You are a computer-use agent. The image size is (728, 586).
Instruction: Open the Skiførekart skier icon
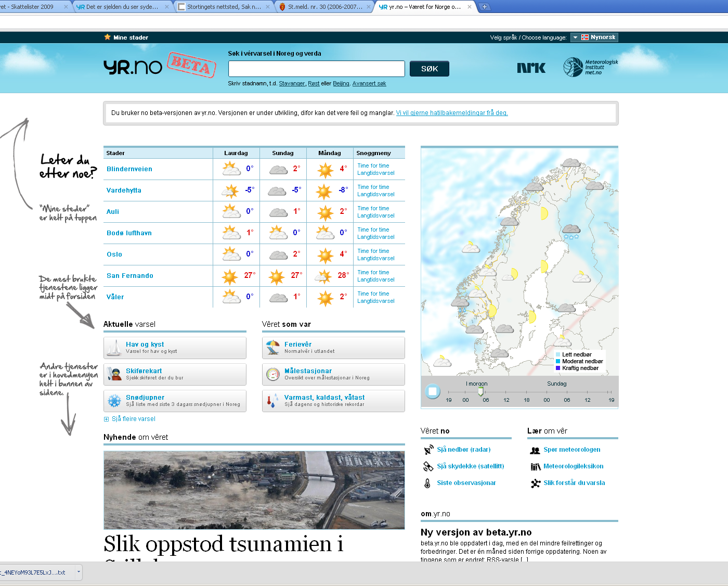tap(114, 374)
